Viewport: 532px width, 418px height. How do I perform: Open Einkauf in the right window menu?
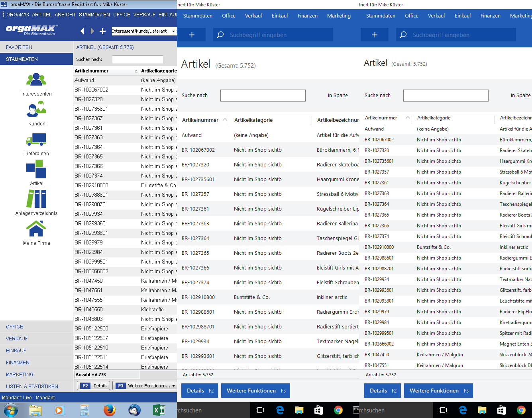[x=463, y=16]
